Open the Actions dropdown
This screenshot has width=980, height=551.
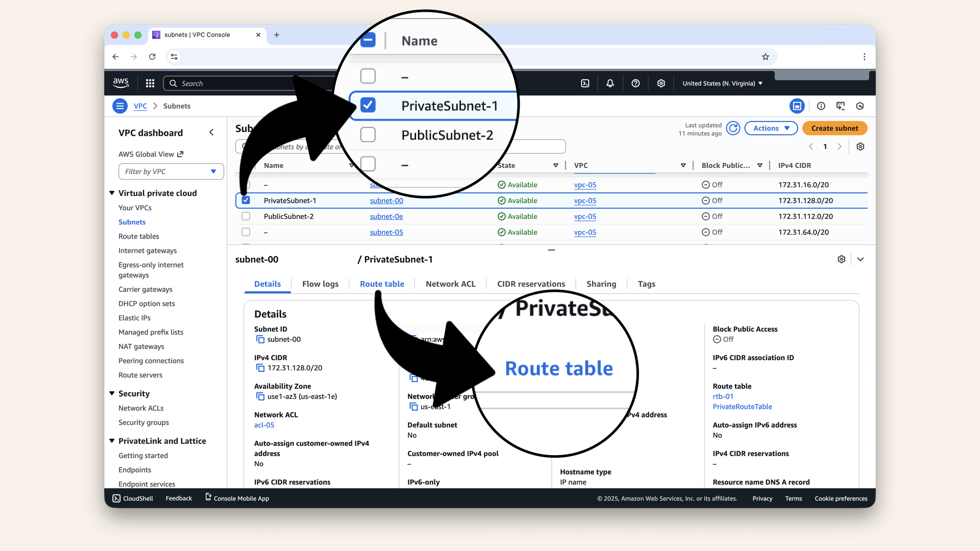pyautogui.click(x=771, y=128)
